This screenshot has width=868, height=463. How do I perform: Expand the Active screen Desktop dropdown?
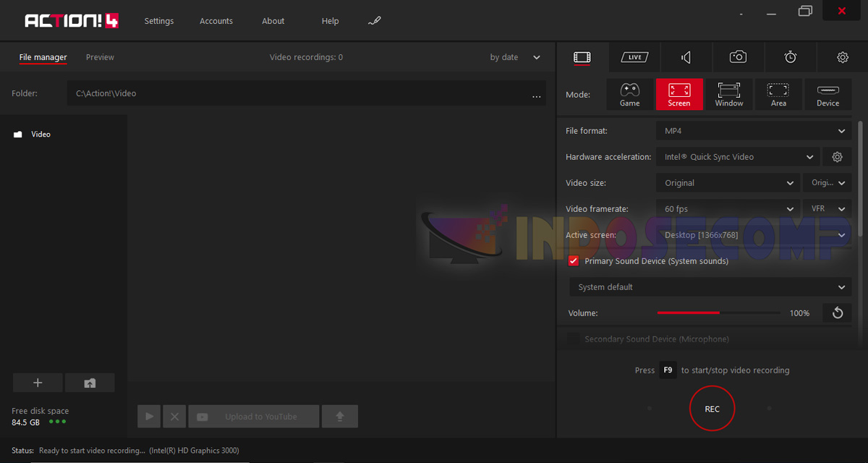point(753,235)
